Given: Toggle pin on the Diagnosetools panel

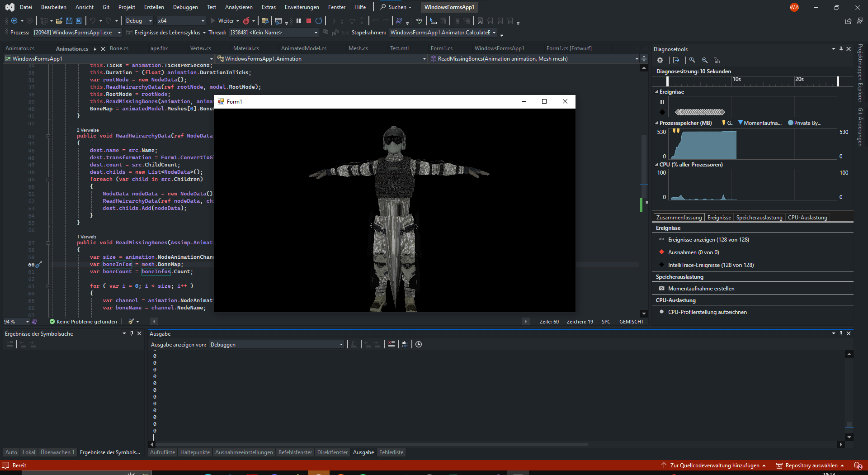Looking at the screenshot, I should (841, 49).
